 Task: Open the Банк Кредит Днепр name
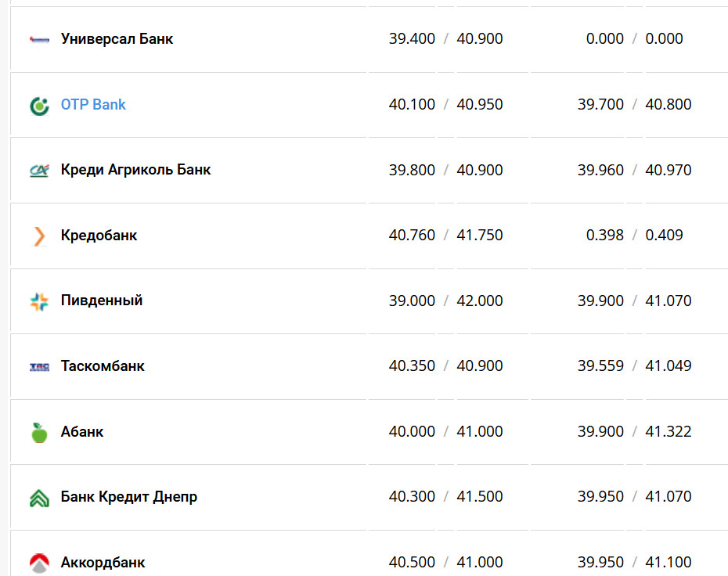tap(129, 497)
